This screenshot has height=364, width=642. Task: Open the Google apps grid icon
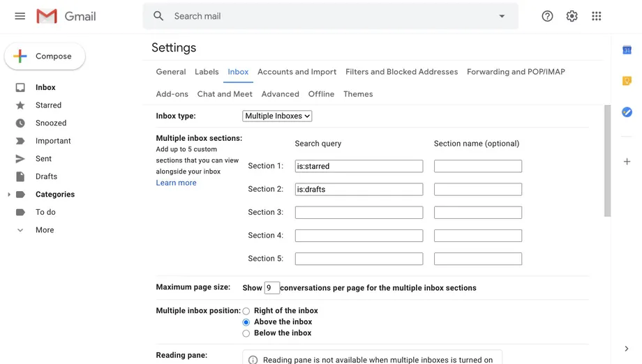(x=596, y=16)
